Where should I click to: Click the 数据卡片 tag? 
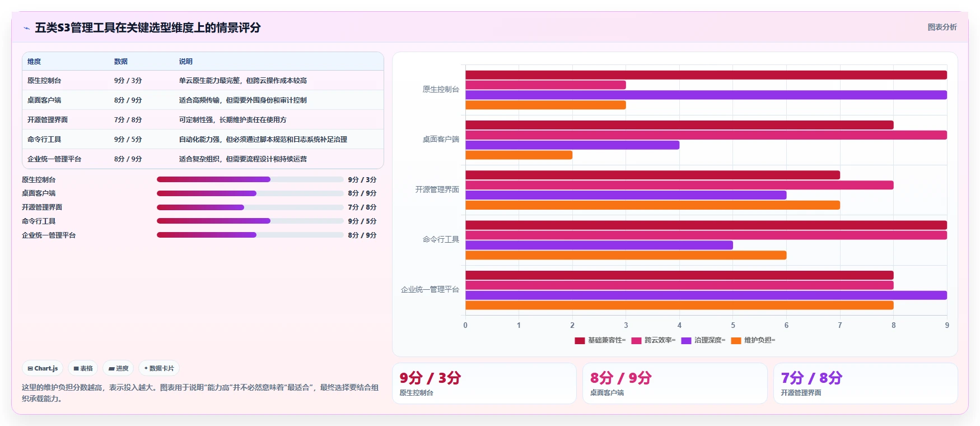coord(159,368)
